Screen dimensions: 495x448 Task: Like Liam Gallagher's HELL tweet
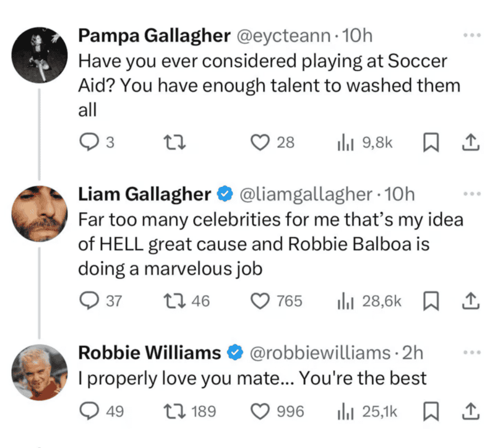point(260,301)
